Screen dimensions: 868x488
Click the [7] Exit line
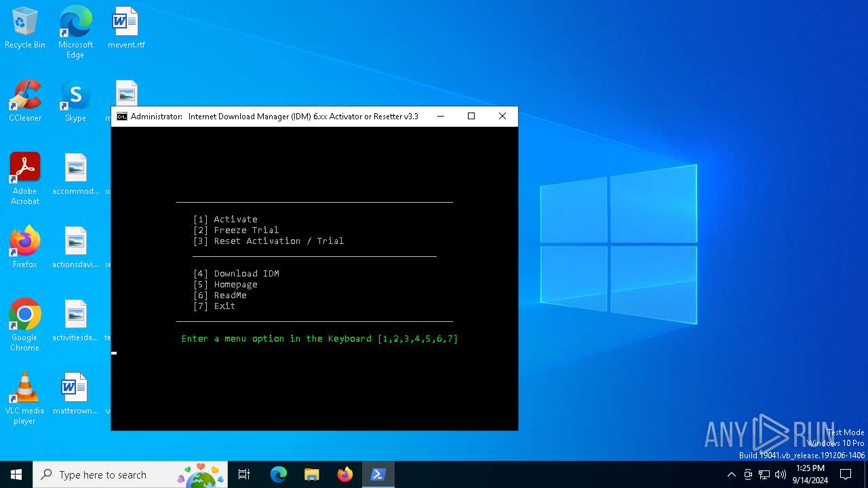point(214,306)
